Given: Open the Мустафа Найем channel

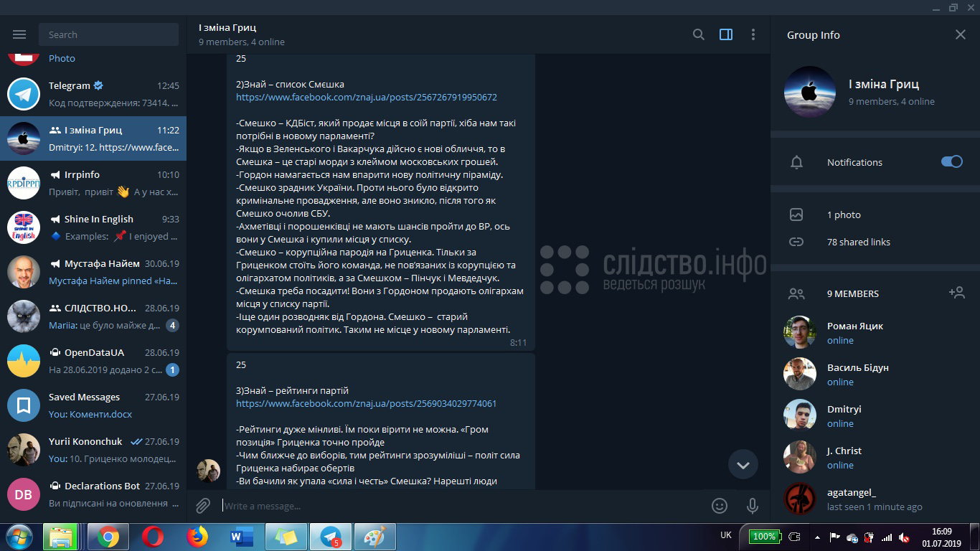Looking at the screenshot, I should tap(93, 272).
